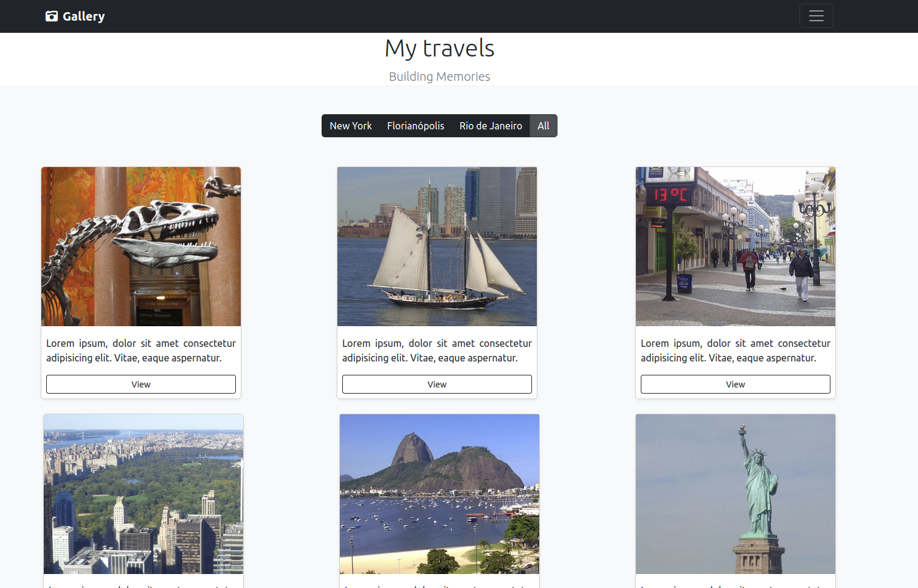Open the pedestrian street thermometer image

pos(736,247)
